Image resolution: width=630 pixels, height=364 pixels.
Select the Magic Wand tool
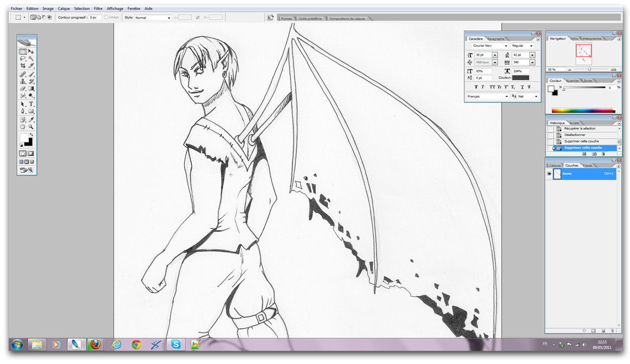pos(31,58)
